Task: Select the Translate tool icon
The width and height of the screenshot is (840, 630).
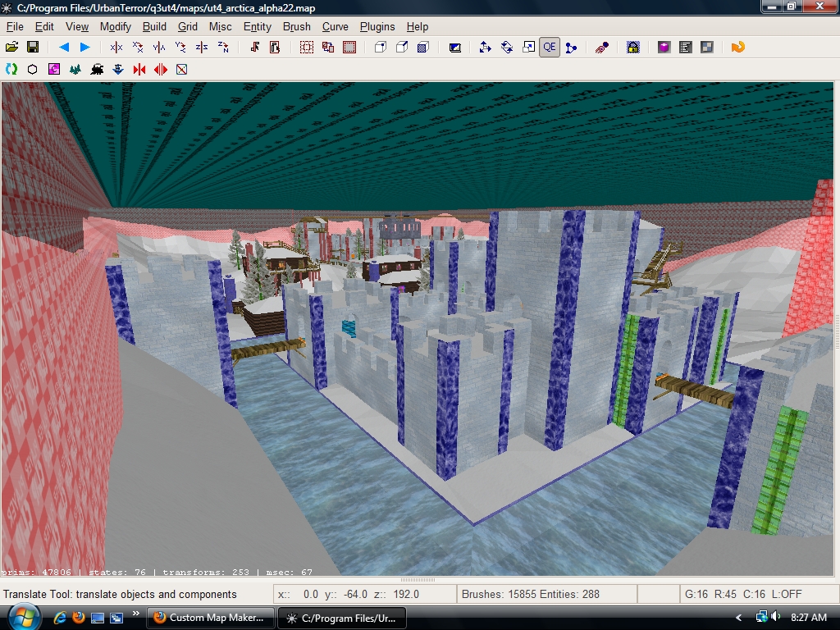Action: tap(485, 48)
